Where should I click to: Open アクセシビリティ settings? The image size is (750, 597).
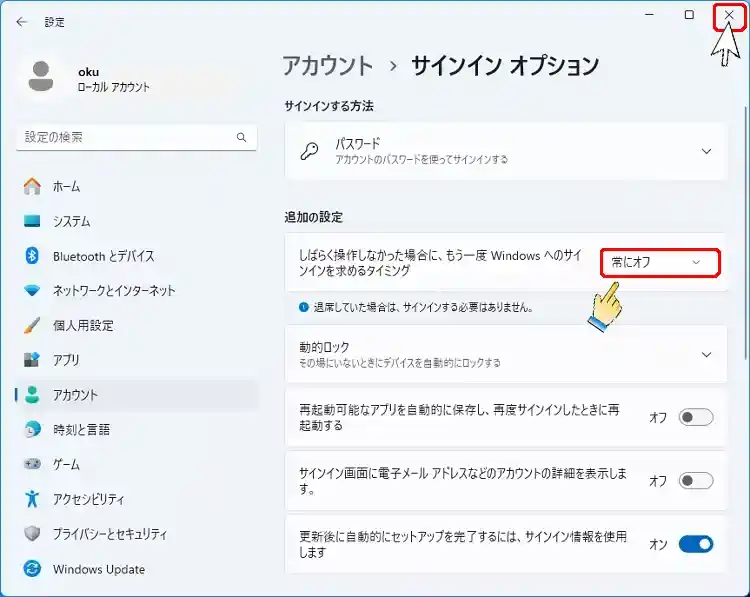(137, 499)
